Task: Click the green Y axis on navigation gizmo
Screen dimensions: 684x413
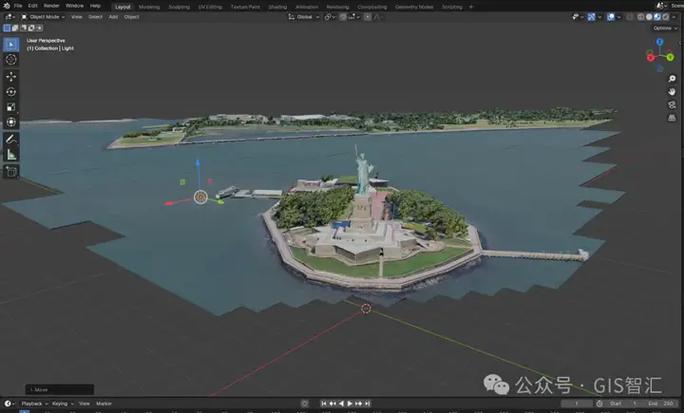Action: click(670, 57)
